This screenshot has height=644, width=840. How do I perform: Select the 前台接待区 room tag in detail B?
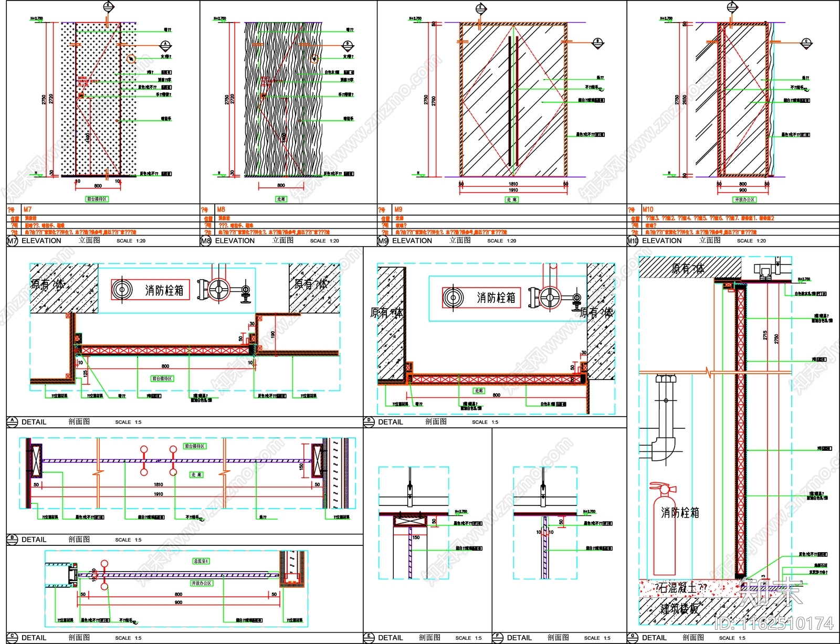pos(195,446)
